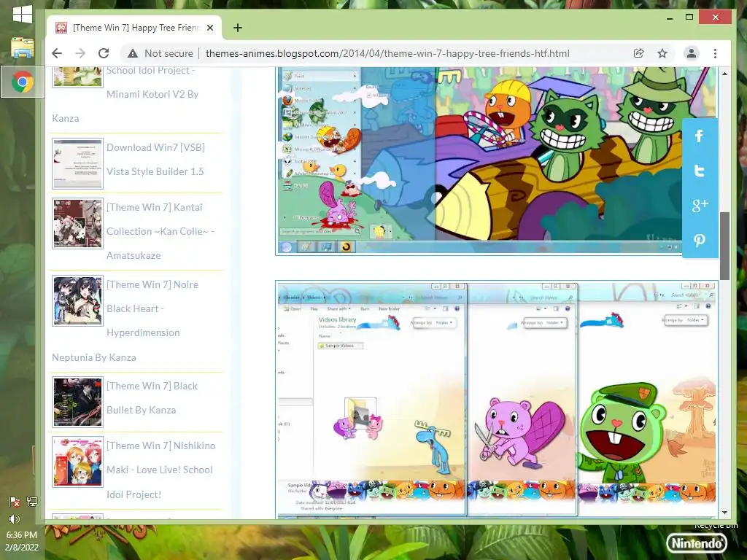Close the Happy Tree Friends tab
Image resolution: width=747 pixels, height=560 pixels.
(x=210, y=28)
